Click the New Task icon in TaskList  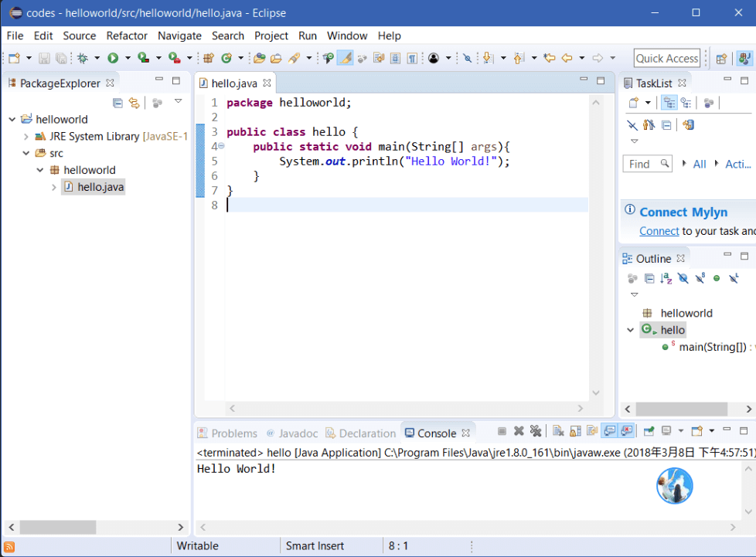[634, 103]
